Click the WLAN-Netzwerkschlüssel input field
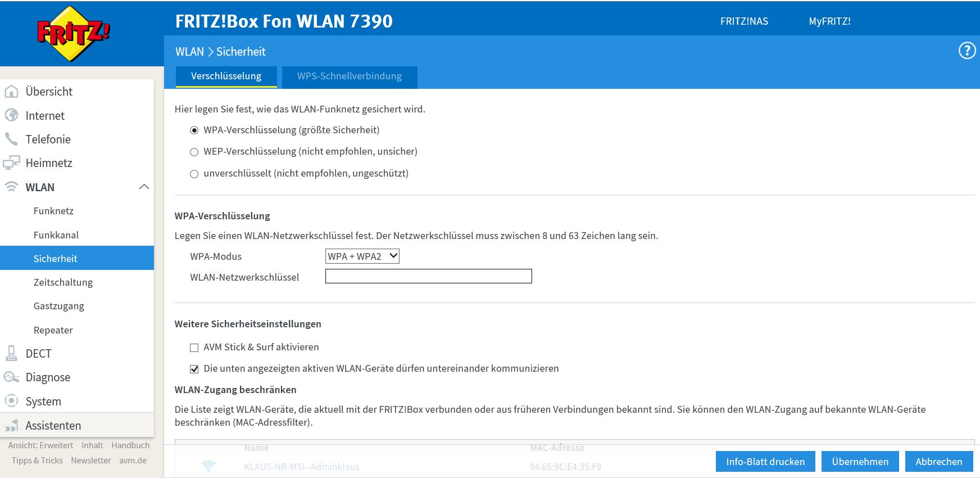980x478 pixels. (428, 276)
